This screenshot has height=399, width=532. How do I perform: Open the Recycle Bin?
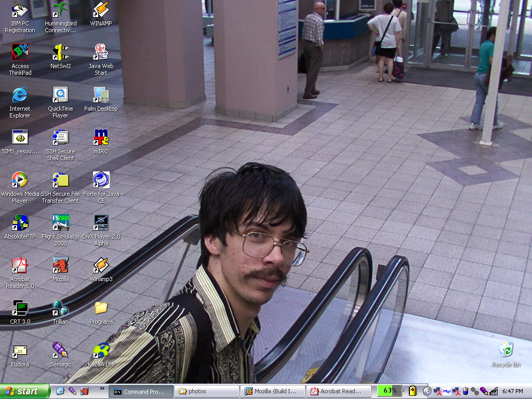point(506,350)
